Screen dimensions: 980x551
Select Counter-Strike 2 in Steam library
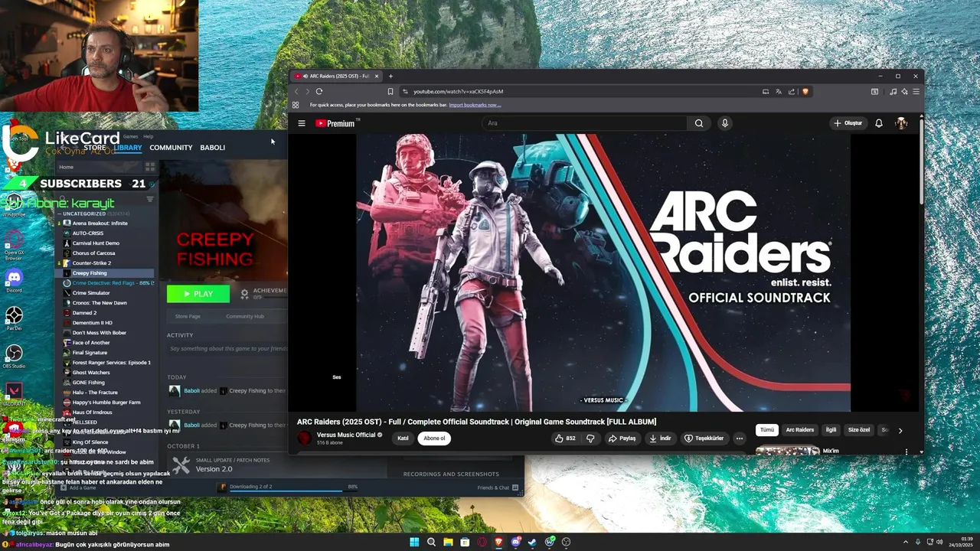coord(91,263)
